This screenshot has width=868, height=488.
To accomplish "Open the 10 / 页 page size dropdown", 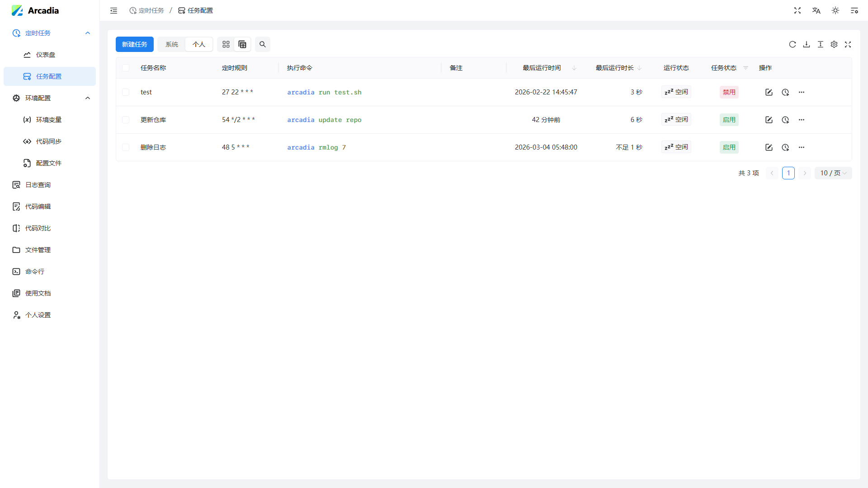I will [833, 173].
